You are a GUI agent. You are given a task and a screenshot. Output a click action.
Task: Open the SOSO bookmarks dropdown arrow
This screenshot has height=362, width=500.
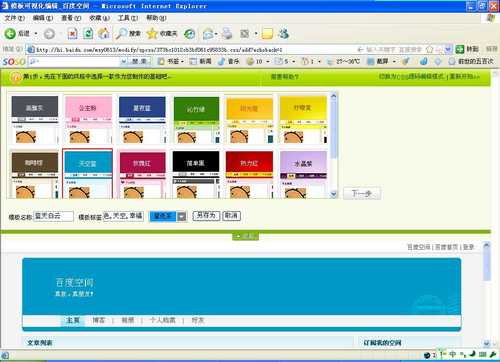[x=183, y=62]
